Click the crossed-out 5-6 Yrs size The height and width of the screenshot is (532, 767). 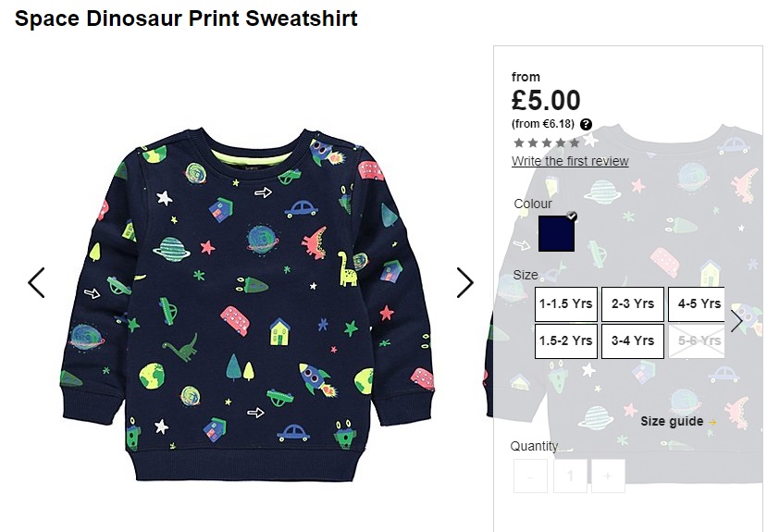(x=697, y=341)
